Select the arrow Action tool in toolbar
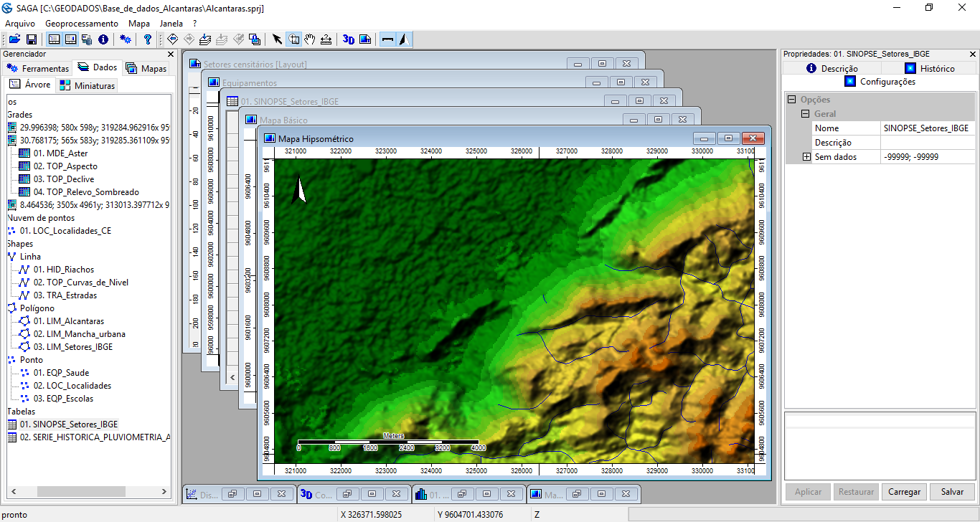This screenshot has width=980, height=522. [278, 39]
